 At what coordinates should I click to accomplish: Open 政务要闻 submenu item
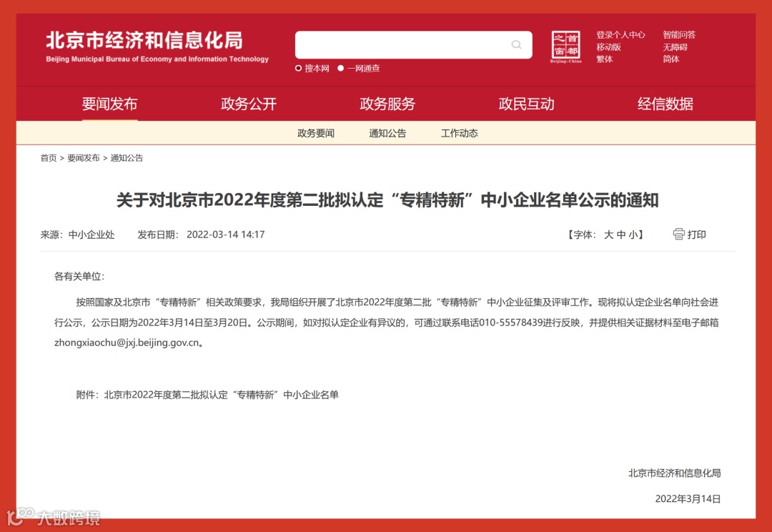click(316, 133)
